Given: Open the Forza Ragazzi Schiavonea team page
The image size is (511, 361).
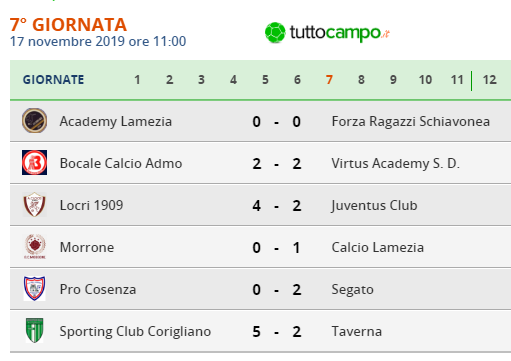Looking at the screenshot, I should [x=411, y=121].
